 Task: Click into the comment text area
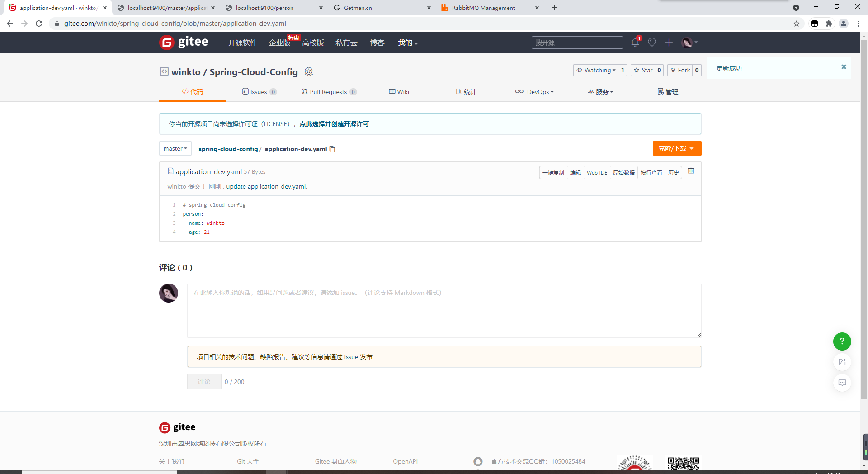point(444,311)
